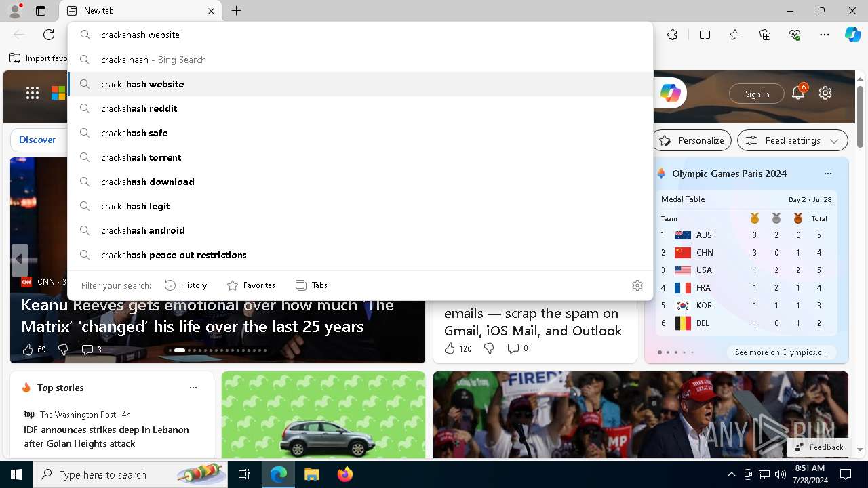Launch Firefox from taskbar

(345, 474)
